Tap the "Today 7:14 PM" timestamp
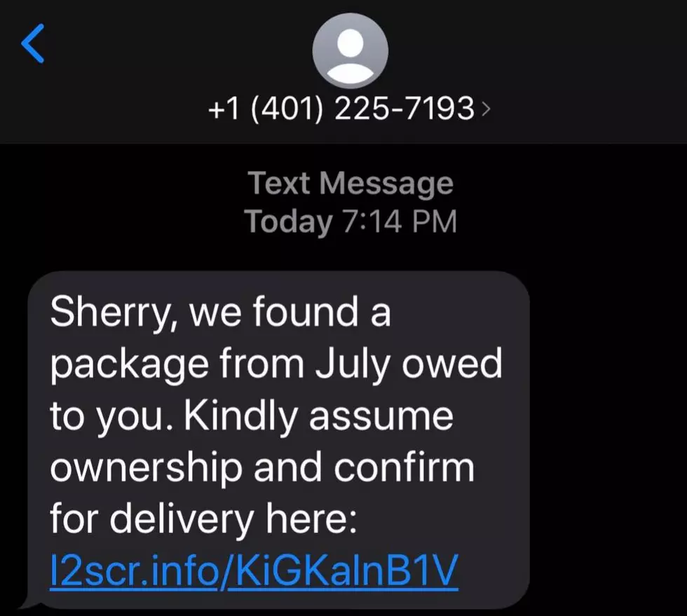687x616 pixels. [351, 221]
